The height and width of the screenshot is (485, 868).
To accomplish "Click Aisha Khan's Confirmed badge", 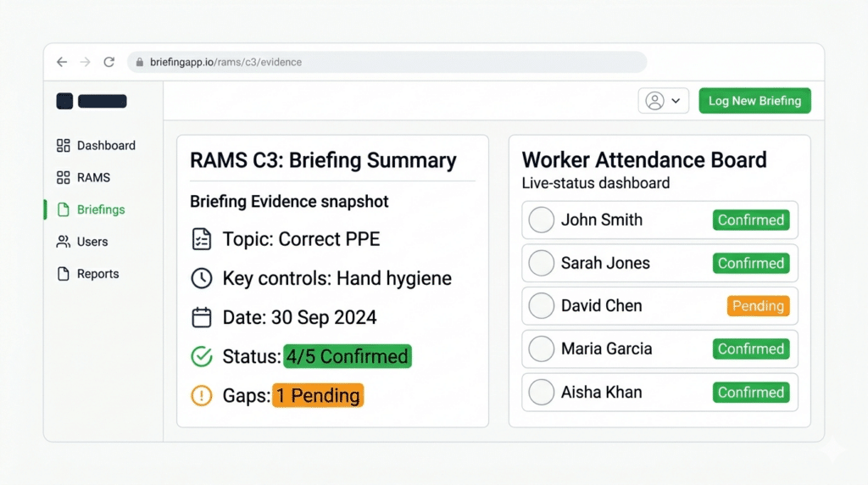I will coord(751,392).
